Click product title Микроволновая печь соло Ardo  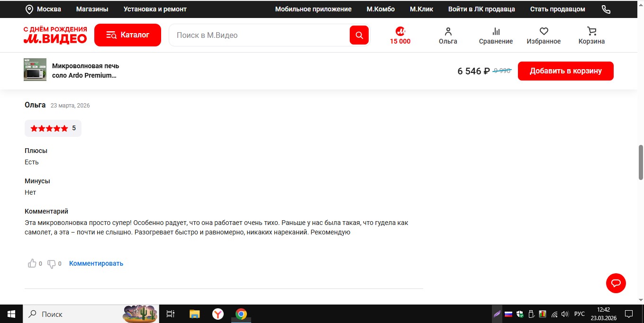[x=86, y=71]
